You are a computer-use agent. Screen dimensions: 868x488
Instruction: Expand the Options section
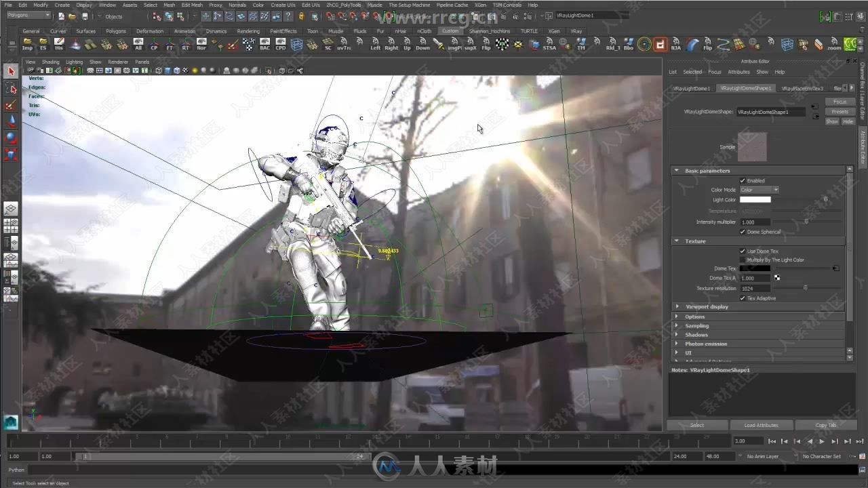coord(677,317)
